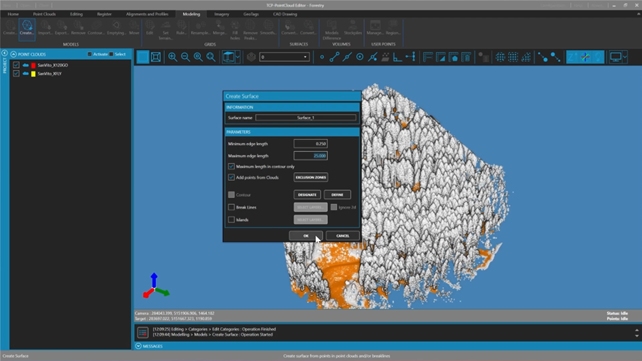Toggle the Activate checkbox in Point Clouds
This screenshot has height=361, width=642.
click(90, 54)
